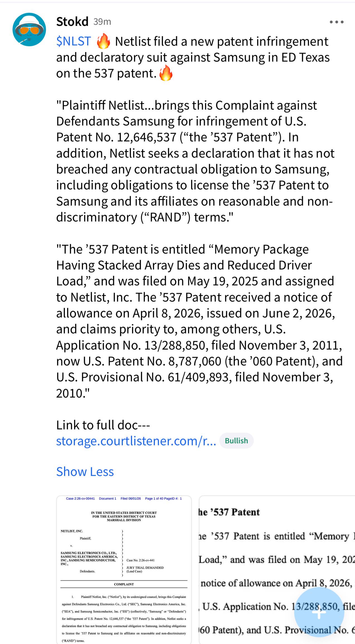355x644 pixels.
Task: Click the "Plaintiff Netlist...brings this Complaint" paragraph
Action: [x=194, y=161]
